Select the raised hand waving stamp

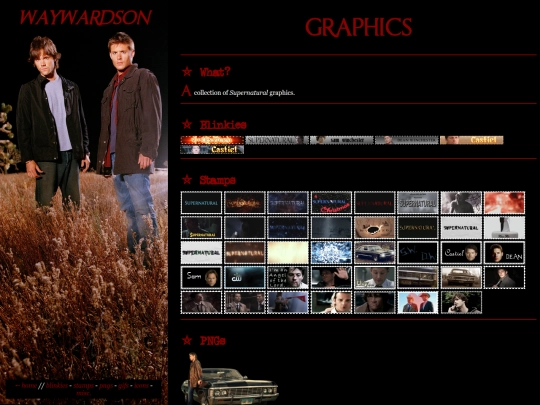pos(331,277)
